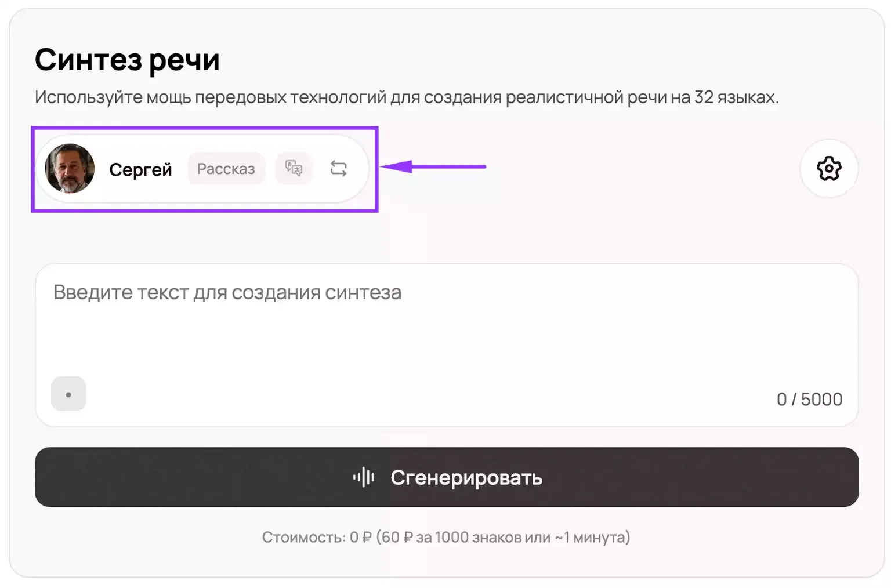This screenshot has width=891, height=588.
Task: Click Сергей's avatar photo
Action: (x=70, y=169)
